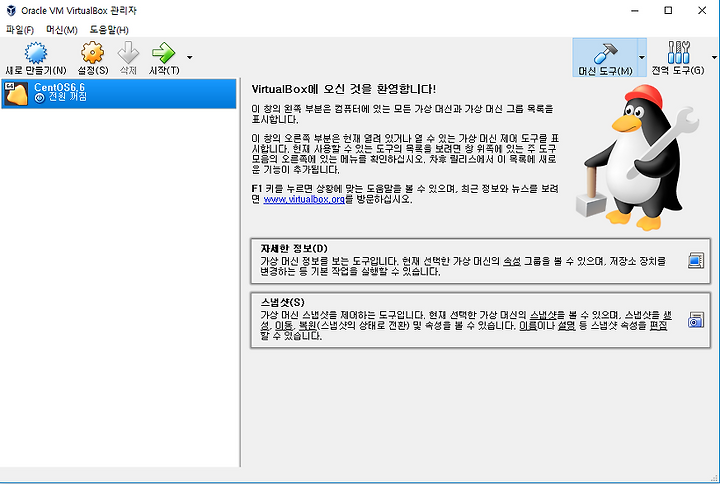Click the Details (자세한 정보) tool icon
The width and height of the screenshot is (720, 484).
[x=696, y=261]
